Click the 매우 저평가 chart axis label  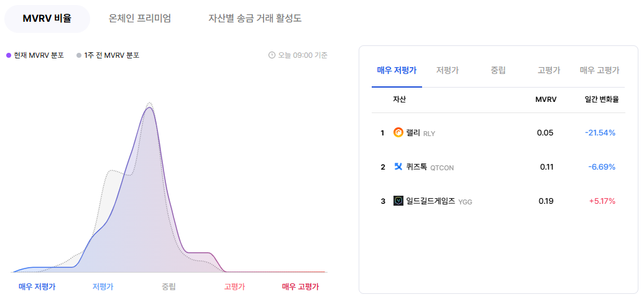[x=37, y=286]
